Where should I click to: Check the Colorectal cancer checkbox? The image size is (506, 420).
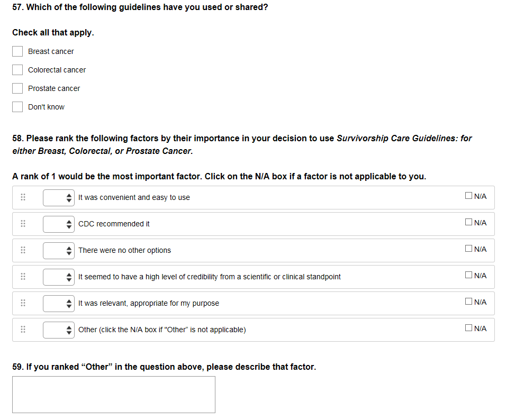pos(17,70)
